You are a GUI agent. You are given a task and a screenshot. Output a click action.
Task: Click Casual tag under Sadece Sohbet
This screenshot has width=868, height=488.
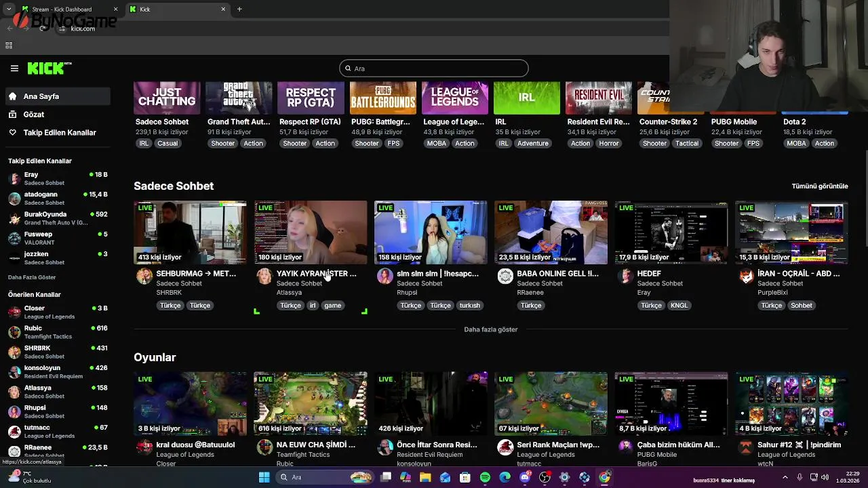(167, 144)
